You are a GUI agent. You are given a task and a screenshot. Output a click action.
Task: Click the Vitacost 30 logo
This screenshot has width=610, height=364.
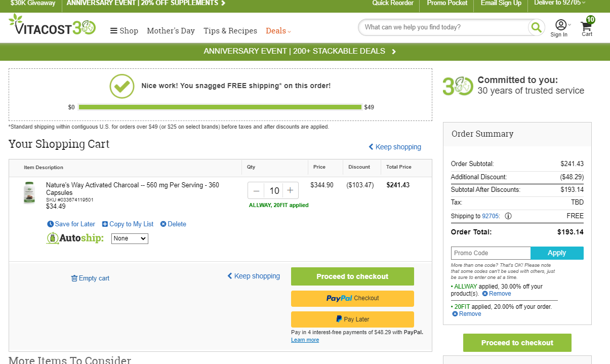pos(52,25)
